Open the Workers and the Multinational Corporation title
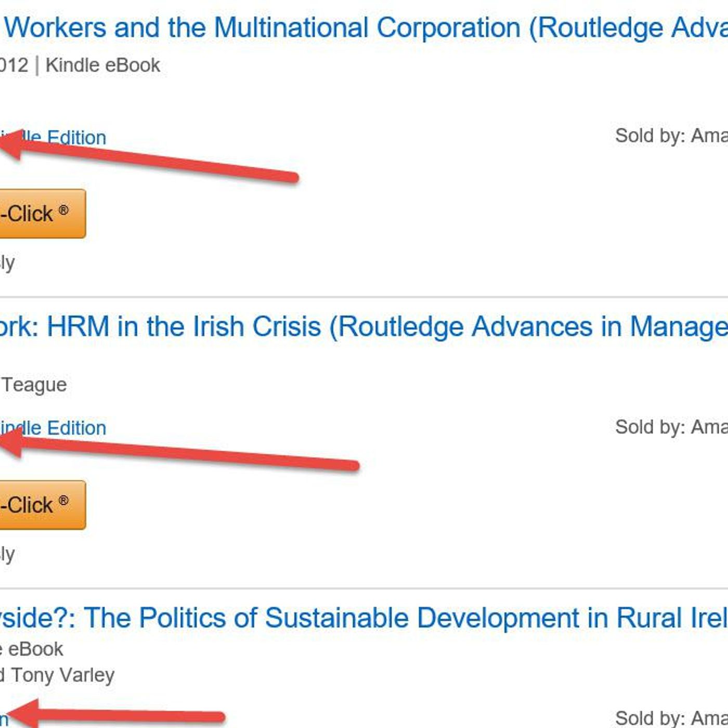 (x=364, y=28)
